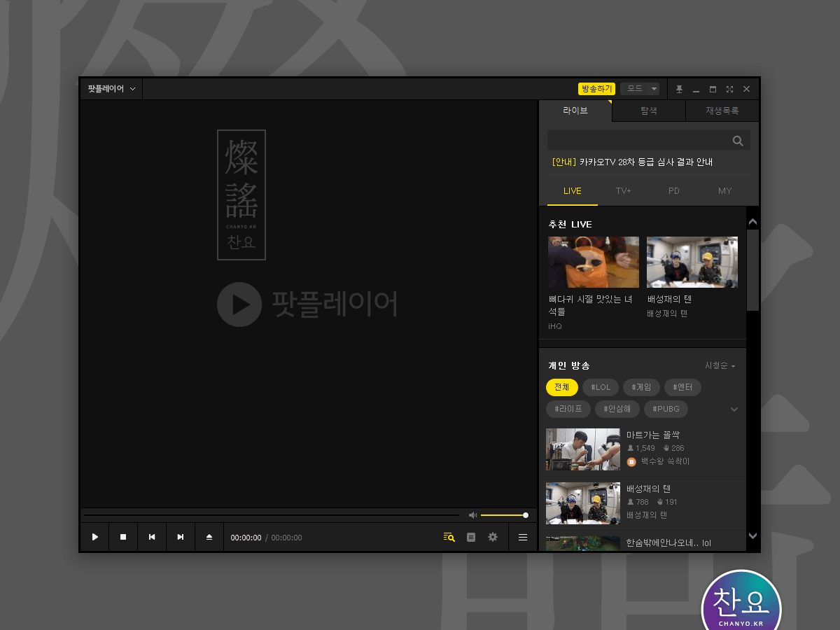Toggle the always-on-top pin icon

(x=679, y=89)
